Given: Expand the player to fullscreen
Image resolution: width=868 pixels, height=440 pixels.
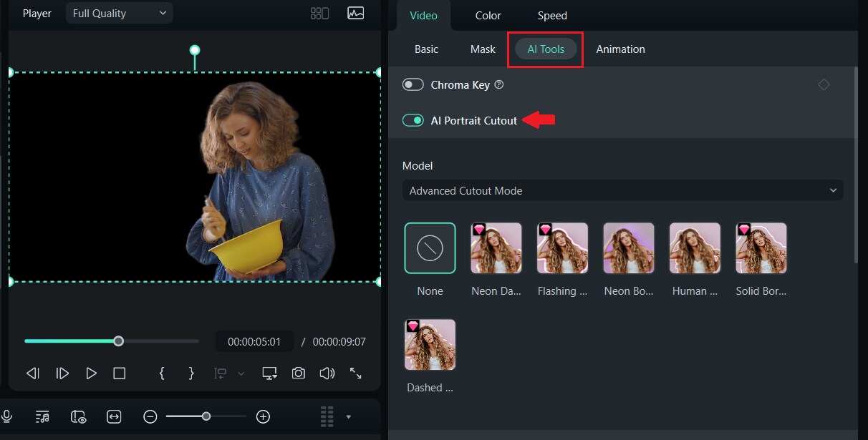Looking at the screenshot, I should (x=355, y=373).
